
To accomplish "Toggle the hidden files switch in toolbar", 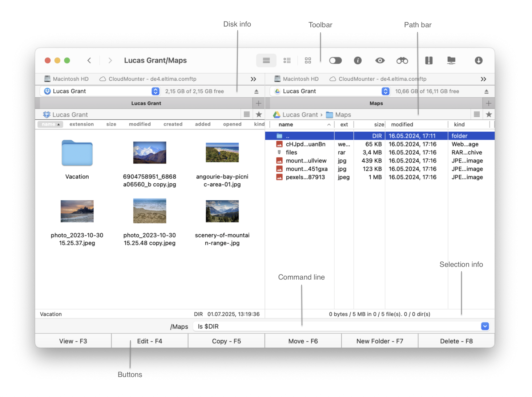I will tap(335, 61).
